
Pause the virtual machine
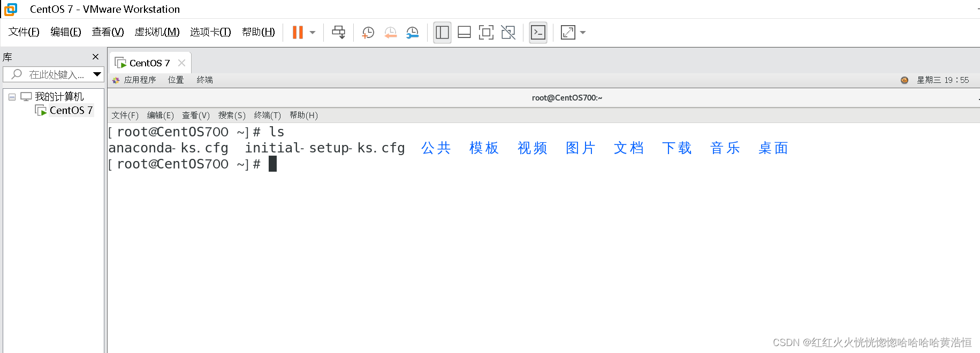(x=298, y=33)
